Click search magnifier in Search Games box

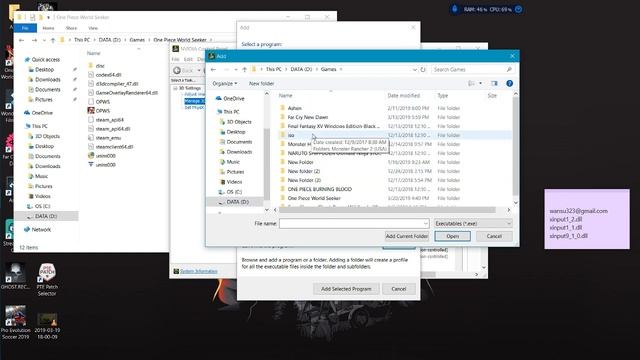(x=509, y=69)
